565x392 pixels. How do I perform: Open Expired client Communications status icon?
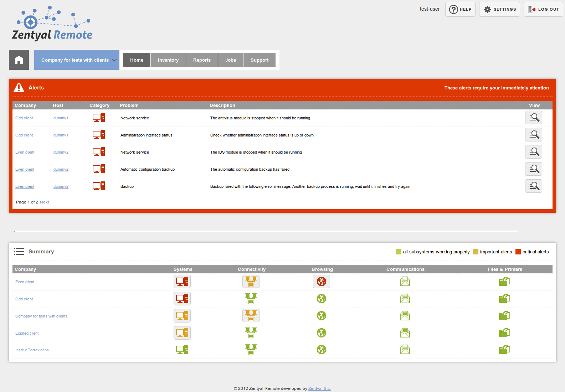405,333
